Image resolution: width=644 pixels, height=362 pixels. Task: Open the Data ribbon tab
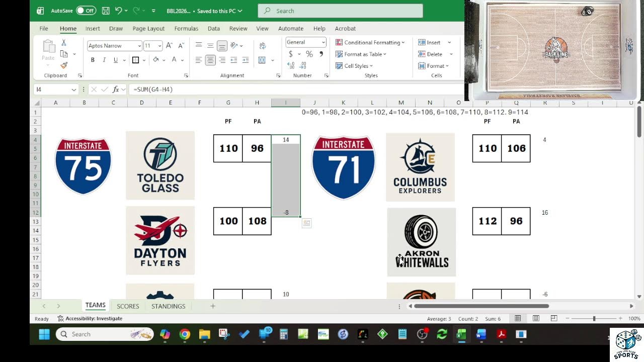pos(214,29)
